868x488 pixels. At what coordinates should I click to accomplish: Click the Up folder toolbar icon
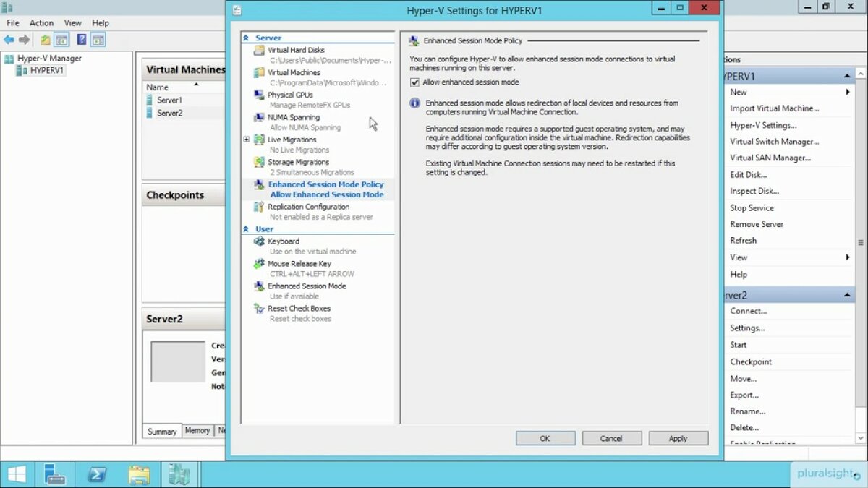click(46, 40)
